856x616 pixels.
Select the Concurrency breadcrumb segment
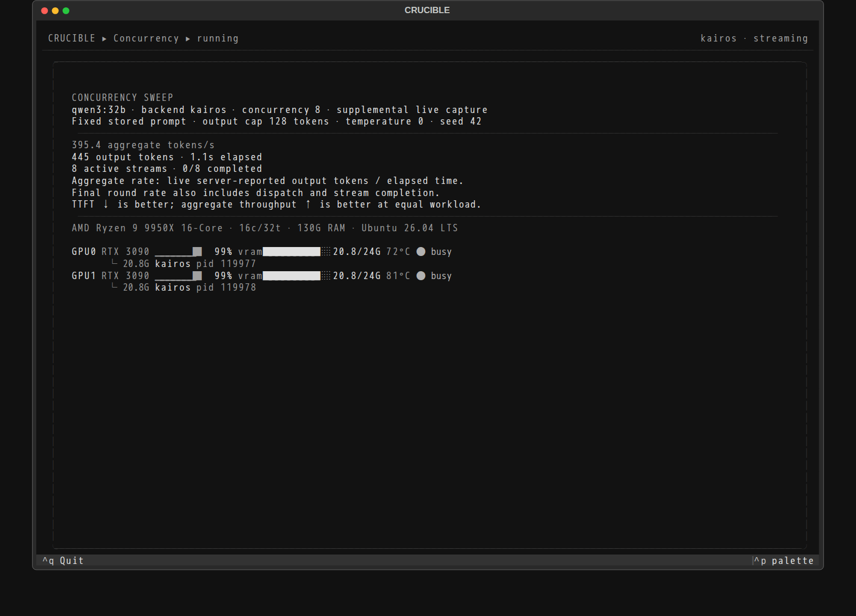tap(146, 38)
